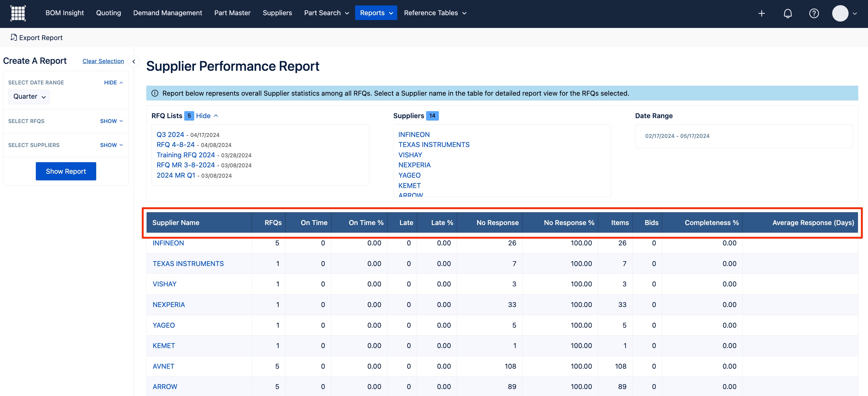This screenshot has height=396, width=868.
Task: Sort by the Completeness % column header
Action: pyautogui.click(x=711, y=222)
